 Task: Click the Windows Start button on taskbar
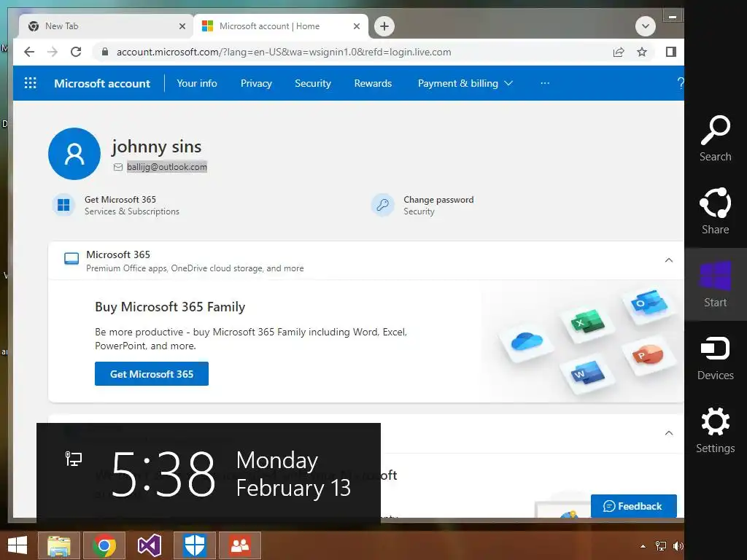(x=18, y=545)
